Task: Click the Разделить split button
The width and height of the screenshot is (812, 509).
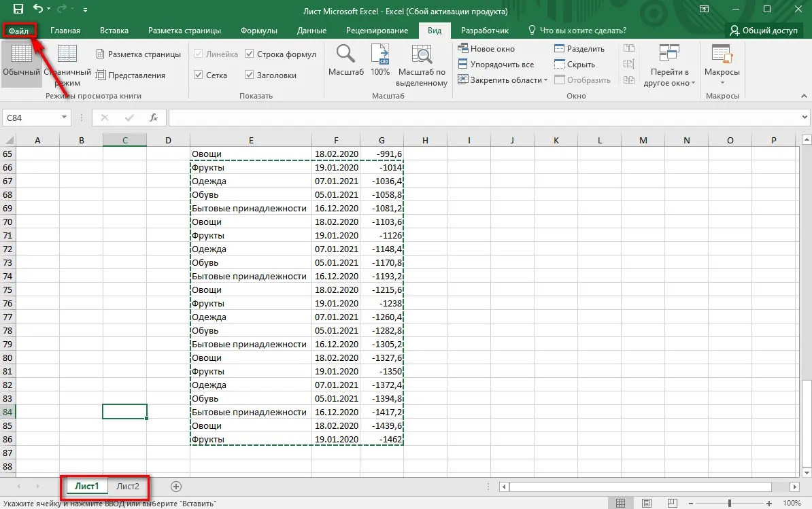Action: pos(579,49)
